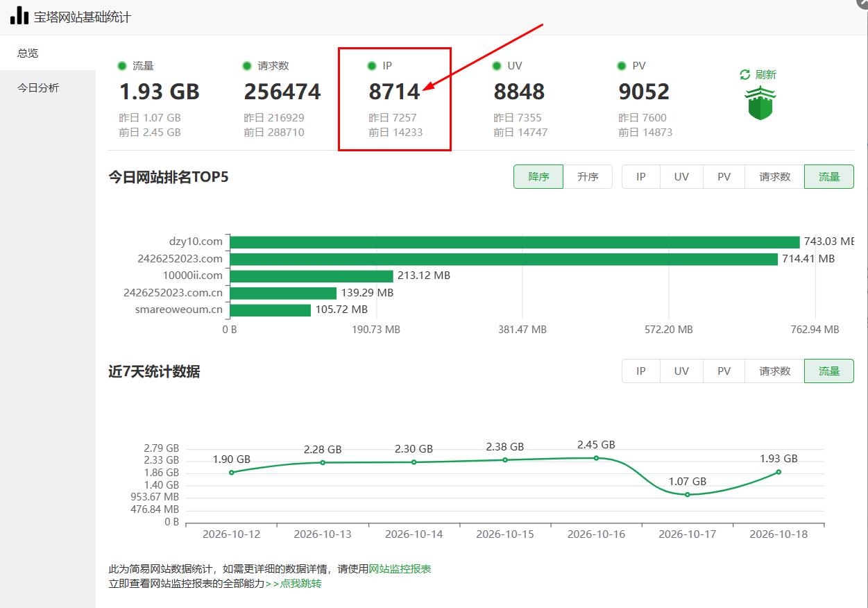The height and width of the screenshot is (608, 868).
Task: Click the 近7天统计数据 heading
Action: [x=154, y=371]
